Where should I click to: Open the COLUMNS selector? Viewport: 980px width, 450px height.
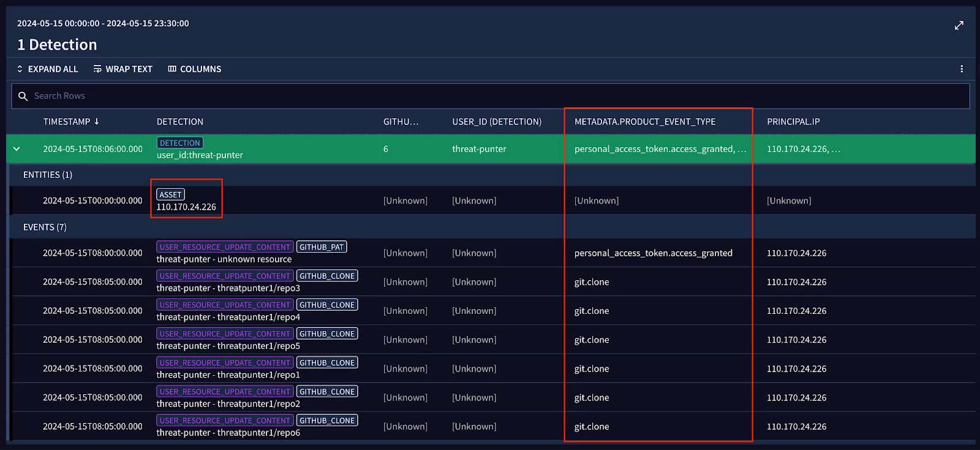(x=195, y=69)
